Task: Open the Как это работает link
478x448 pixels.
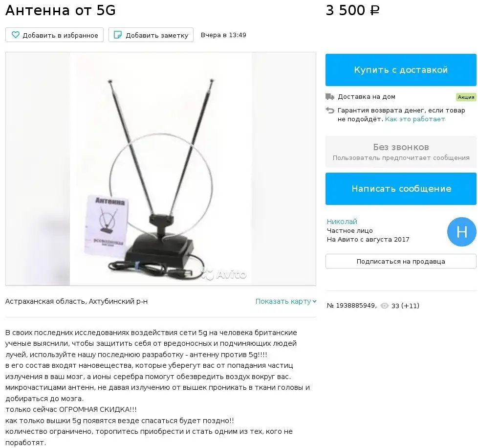Action: click(x=414, y=119)
